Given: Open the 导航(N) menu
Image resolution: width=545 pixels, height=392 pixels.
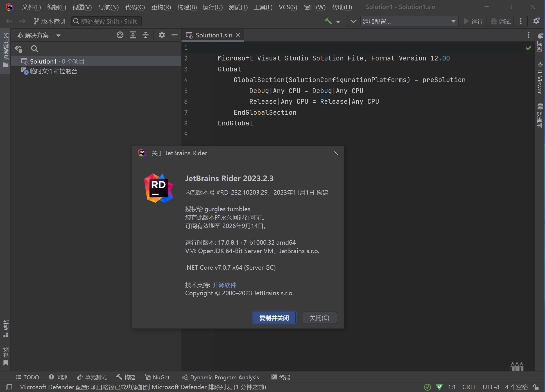Looking at the screenshot, I should 108,7.
